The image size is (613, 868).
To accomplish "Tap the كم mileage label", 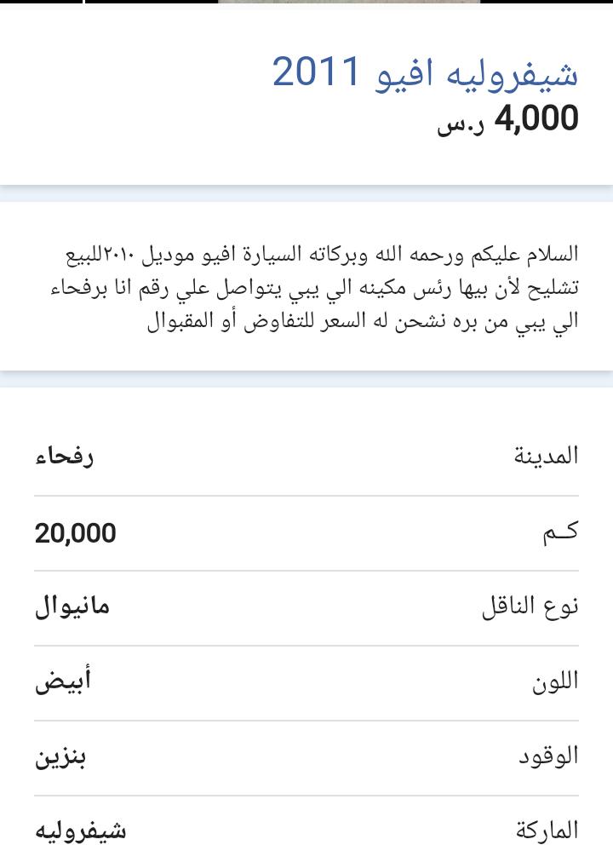I will pos(560,532).
